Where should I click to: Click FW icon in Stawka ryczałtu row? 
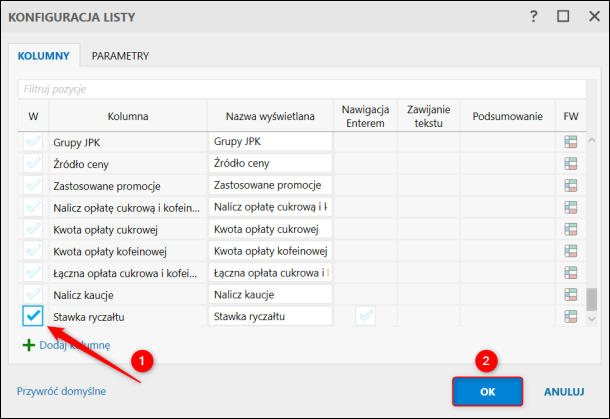click(x=571, y=316)
